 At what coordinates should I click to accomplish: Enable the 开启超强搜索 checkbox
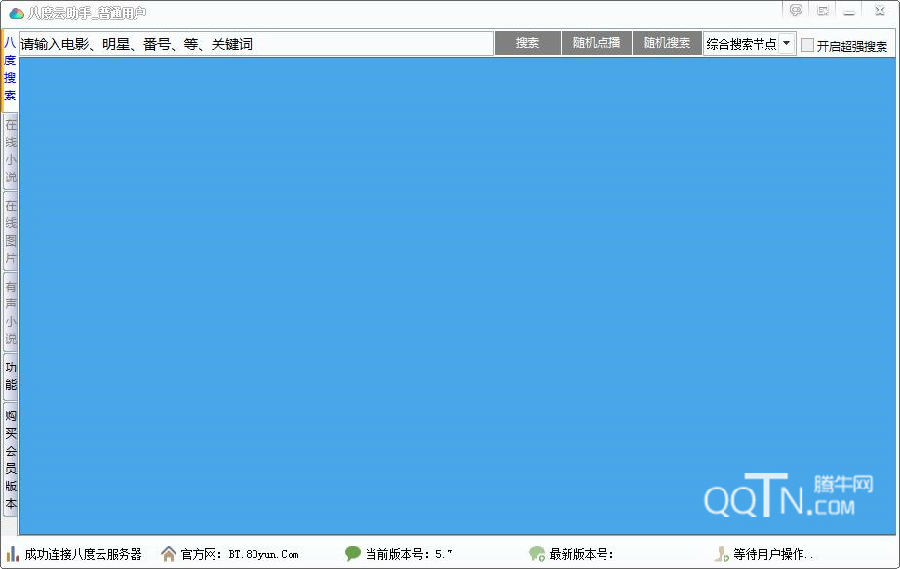click(x=808, y=45)
